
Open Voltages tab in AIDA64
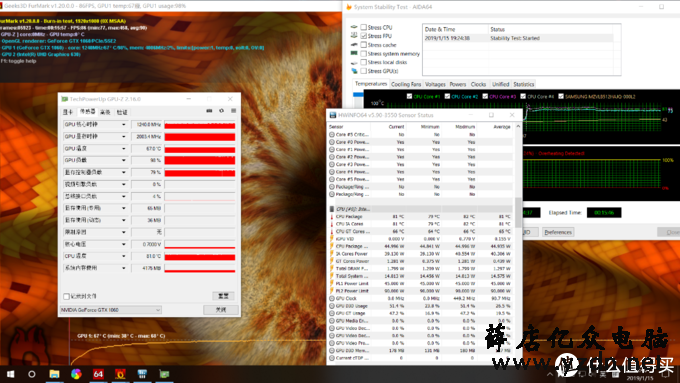pos(435,84)
